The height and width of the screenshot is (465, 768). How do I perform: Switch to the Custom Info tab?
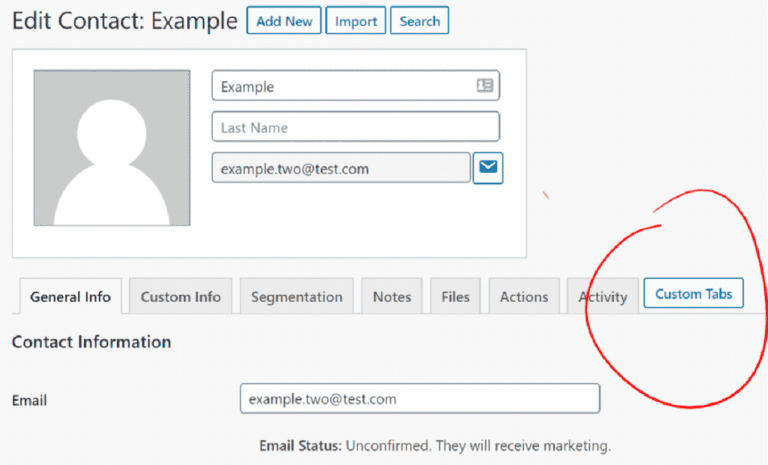[x=181, y=296]
